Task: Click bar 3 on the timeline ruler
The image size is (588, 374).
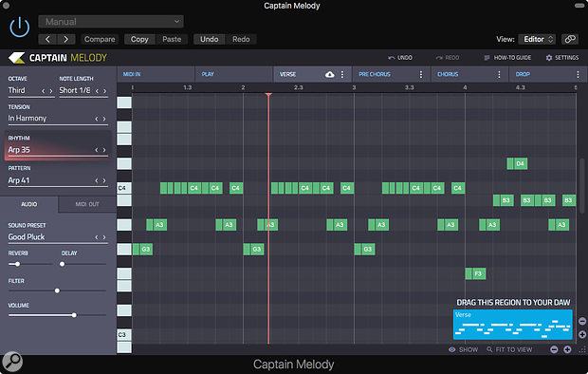Action: pyautogui.click(x=354, y=87)
